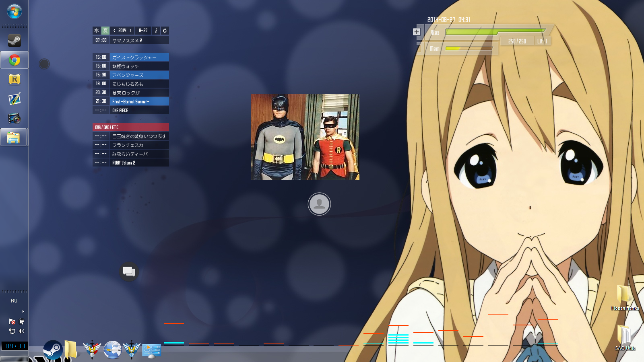Refresh the anime schedule widget
The height and width of the screenshot is (362, 644).
pyautogui.click(x=165, y=31)
